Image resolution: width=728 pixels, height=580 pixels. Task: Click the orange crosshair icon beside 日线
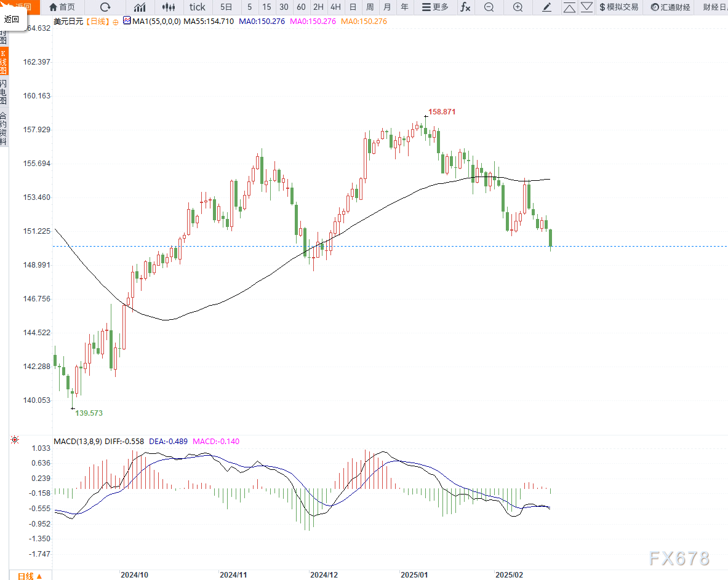(x=114, y=21)
